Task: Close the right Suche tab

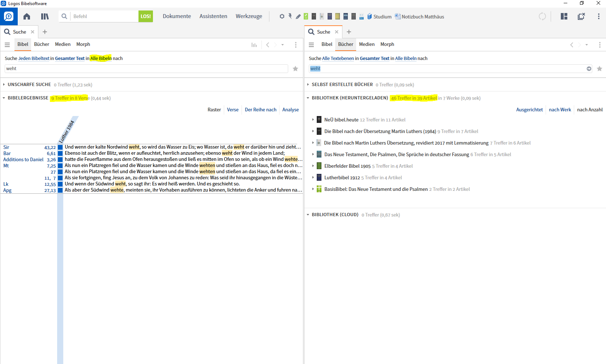Action: pos(337,32)
